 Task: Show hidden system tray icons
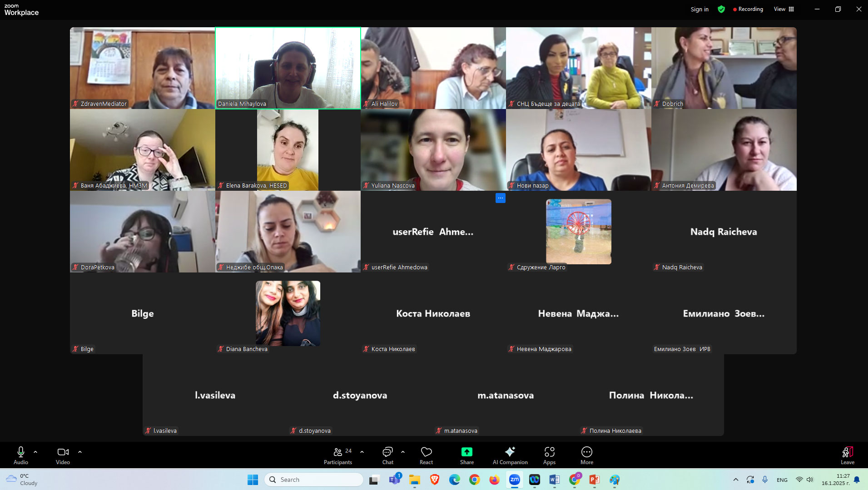coord(736,480)
